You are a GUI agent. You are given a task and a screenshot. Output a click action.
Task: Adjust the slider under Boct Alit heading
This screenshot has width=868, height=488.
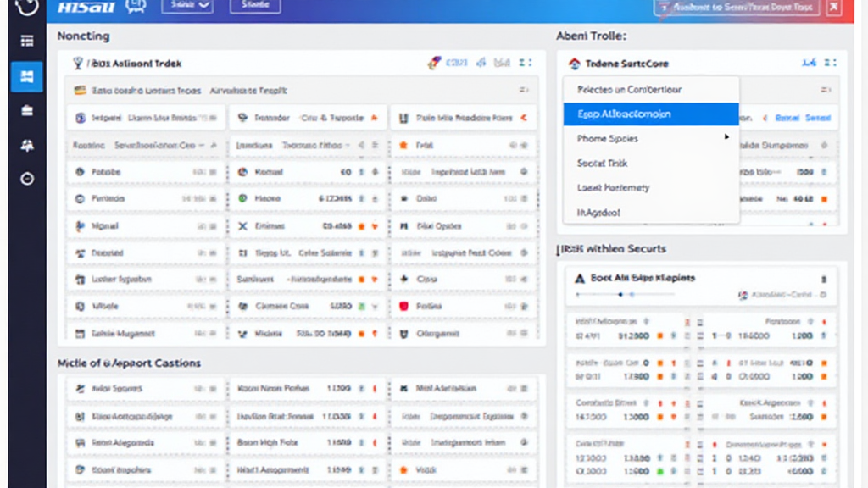(621, 295)
